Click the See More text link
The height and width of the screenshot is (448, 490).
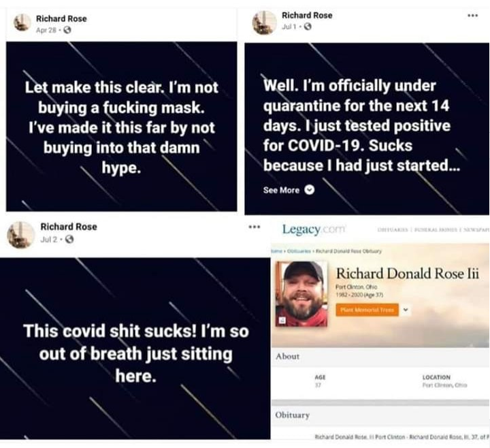(x=281, y=190)
